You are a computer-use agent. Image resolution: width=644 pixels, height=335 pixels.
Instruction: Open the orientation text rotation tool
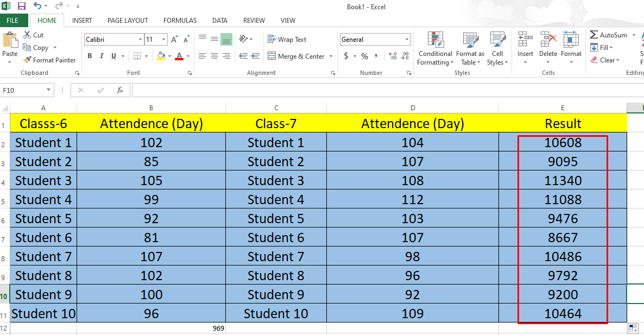[x=244, y=39]
